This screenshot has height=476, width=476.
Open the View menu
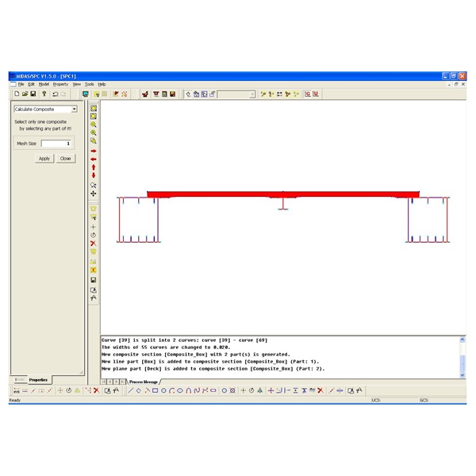(76, 84)
